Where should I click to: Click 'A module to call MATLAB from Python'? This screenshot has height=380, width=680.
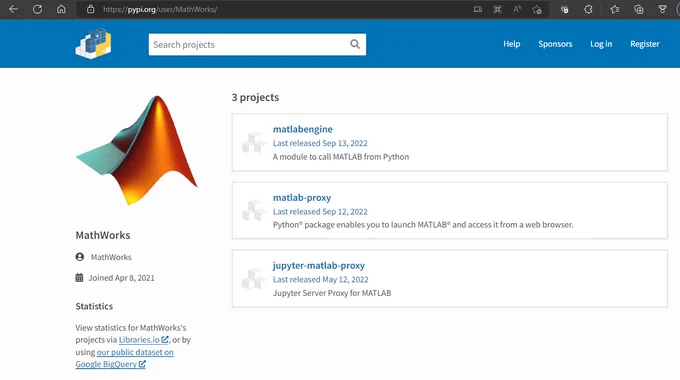tap(341, 157)
